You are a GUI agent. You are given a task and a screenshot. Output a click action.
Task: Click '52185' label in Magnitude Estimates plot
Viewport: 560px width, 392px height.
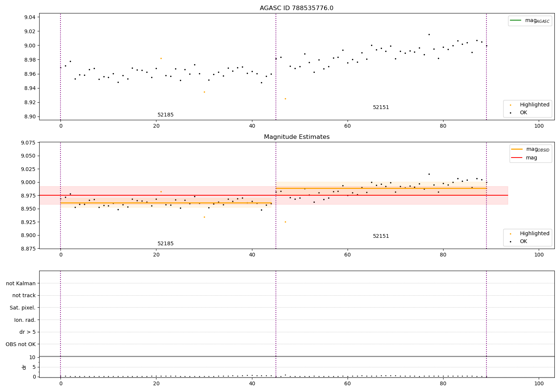pos(165,244)
